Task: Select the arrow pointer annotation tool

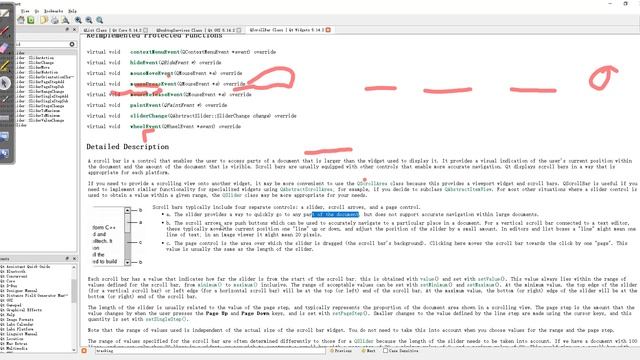Action: [4, 83]
